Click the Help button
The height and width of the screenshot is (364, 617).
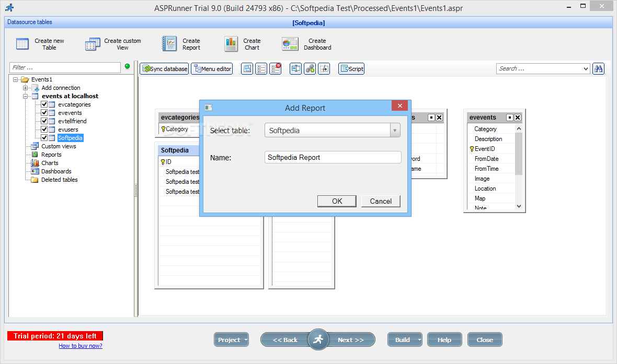(444, 339)
